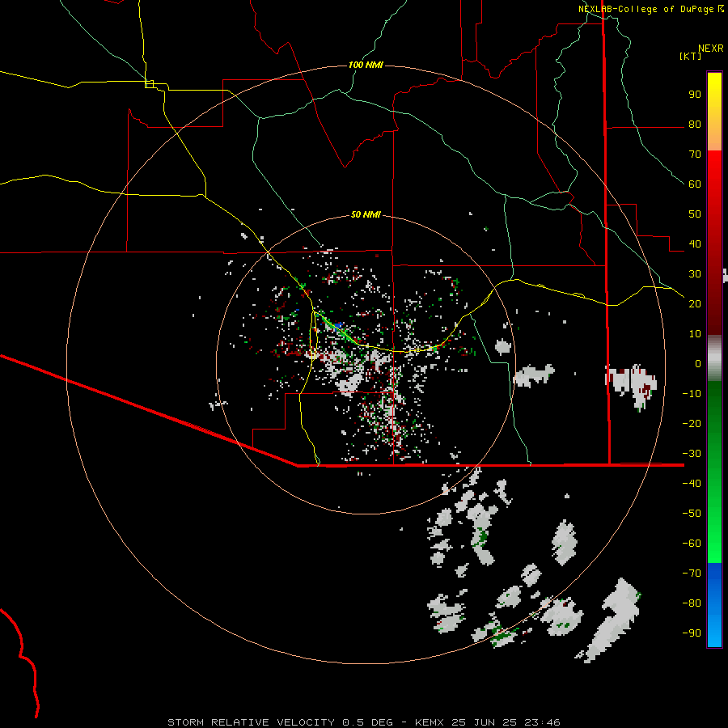Click the 10 value on velocity scale
Screen dimensions: 728x728
click(x=695, y=334)
